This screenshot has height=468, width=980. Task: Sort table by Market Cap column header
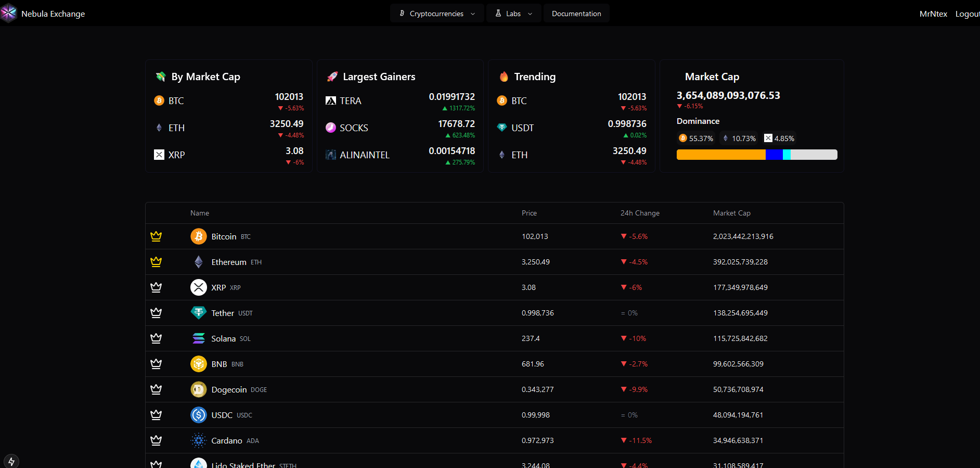731,213
